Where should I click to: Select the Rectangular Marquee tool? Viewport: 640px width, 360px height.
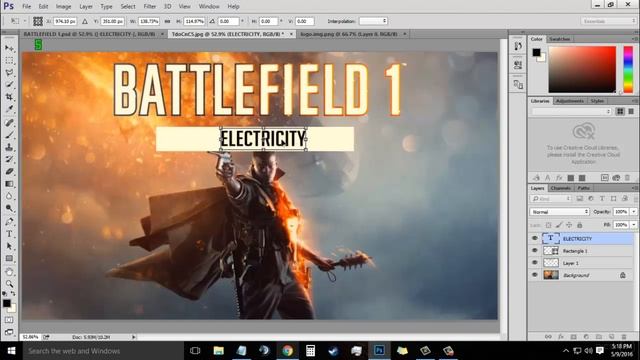[9, 60]
